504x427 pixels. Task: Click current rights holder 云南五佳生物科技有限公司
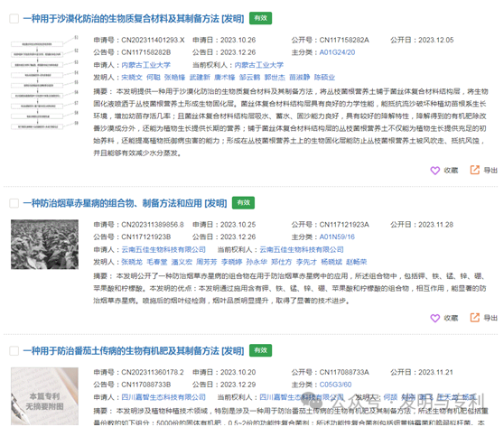pyautogui.click(x=302, y=250)
